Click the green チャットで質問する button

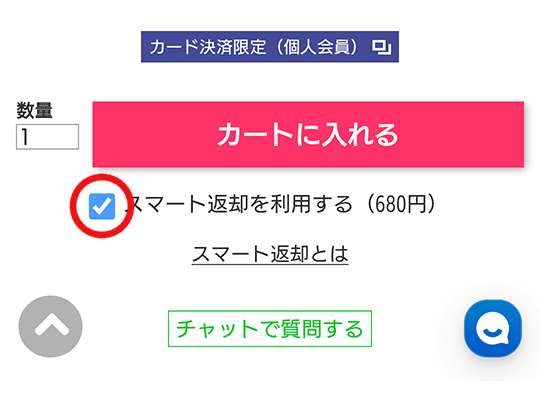[x=270, y=329]
